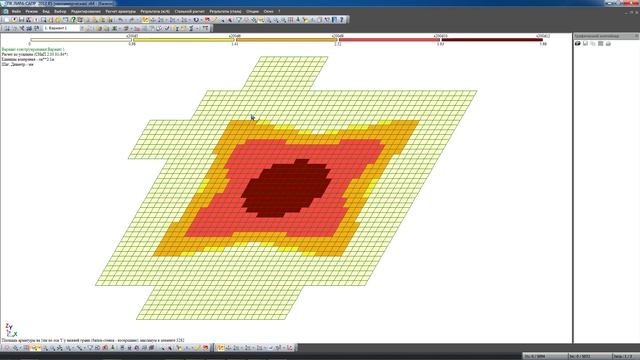The width and height of the screenshot is (640, 360).
Task: Click the red legend color band
Action: pyautogui.click(x=389, y=40)
